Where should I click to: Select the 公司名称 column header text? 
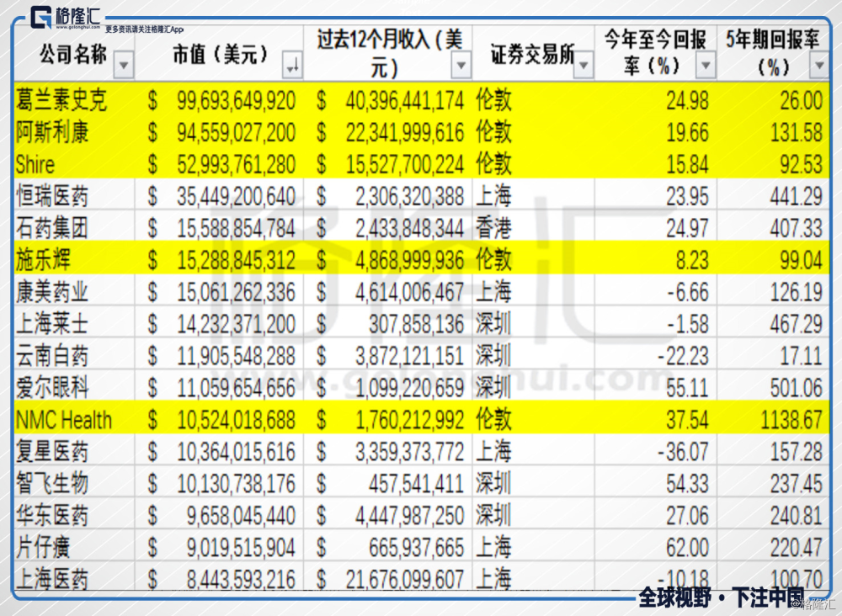[73, 54]
